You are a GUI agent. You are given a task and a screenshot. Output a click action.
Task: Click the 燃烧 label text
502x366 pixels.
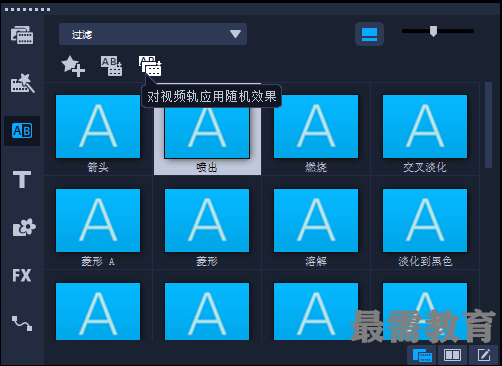tap(316, 167)
